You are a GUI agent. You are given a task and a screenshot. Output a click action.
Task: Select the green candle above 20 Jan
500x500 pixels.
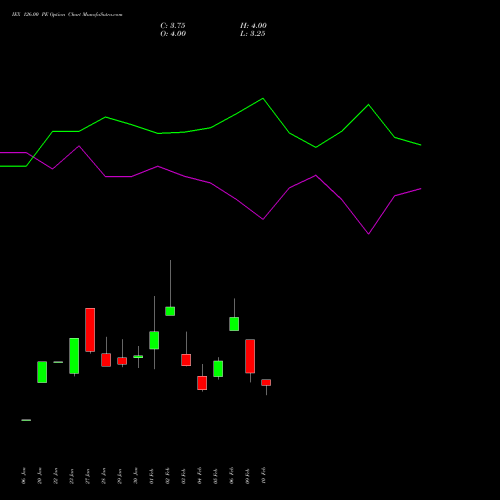click(42, 372)
